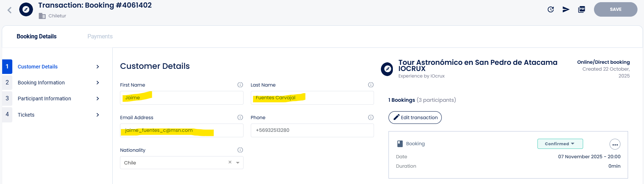Click the Email Address info icon

click(240, 117)
